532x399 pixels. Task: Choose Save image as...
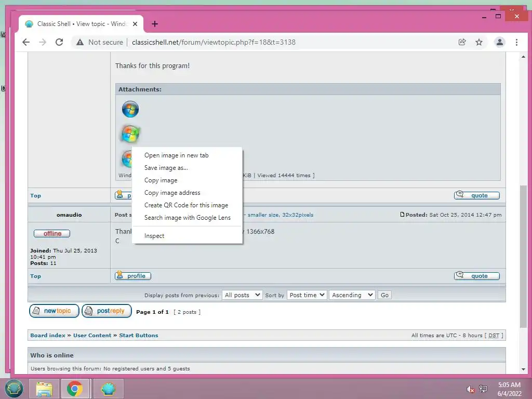(166, 168)
